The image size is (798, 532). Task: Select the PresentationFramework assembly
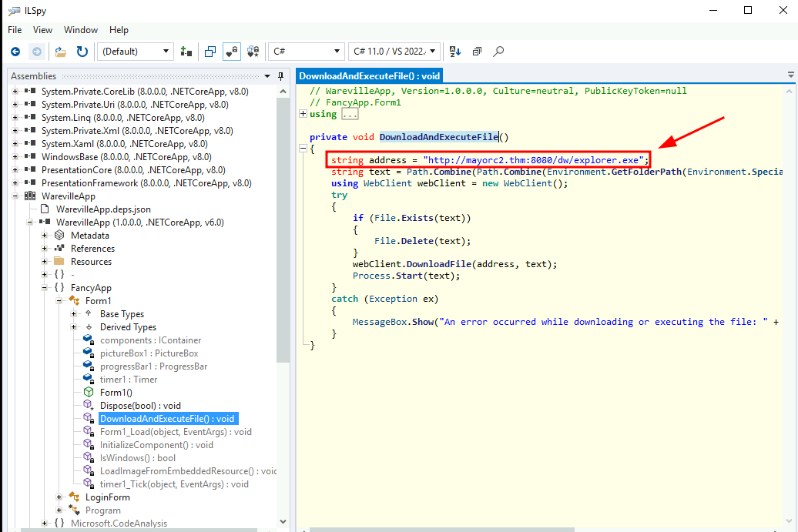146,183
